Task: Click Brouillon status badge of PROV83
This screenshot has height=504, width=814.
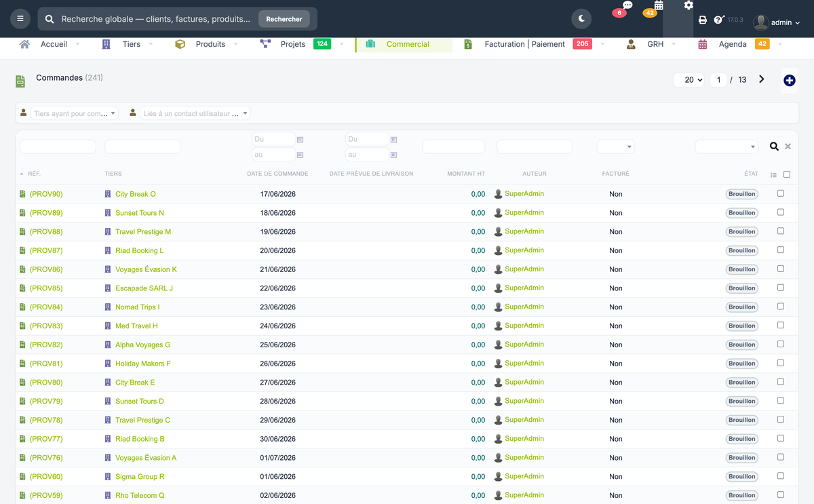Action: pos(741,326)
